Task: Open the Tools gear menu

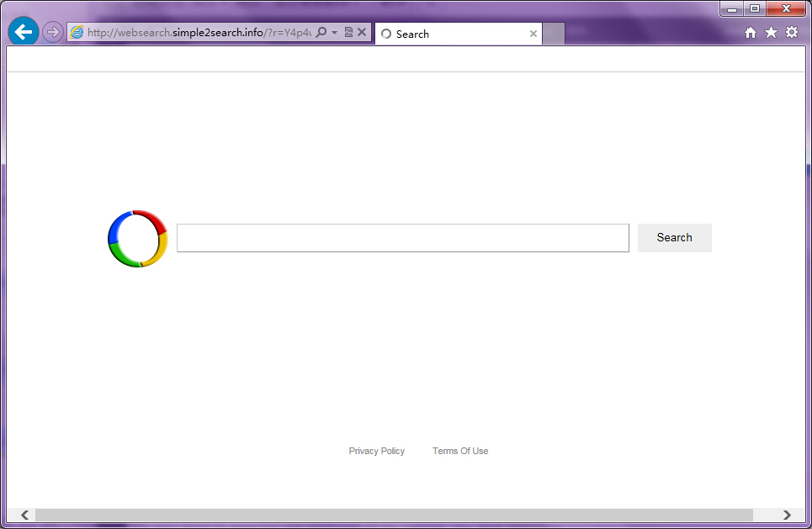Action: click(792, 33)
